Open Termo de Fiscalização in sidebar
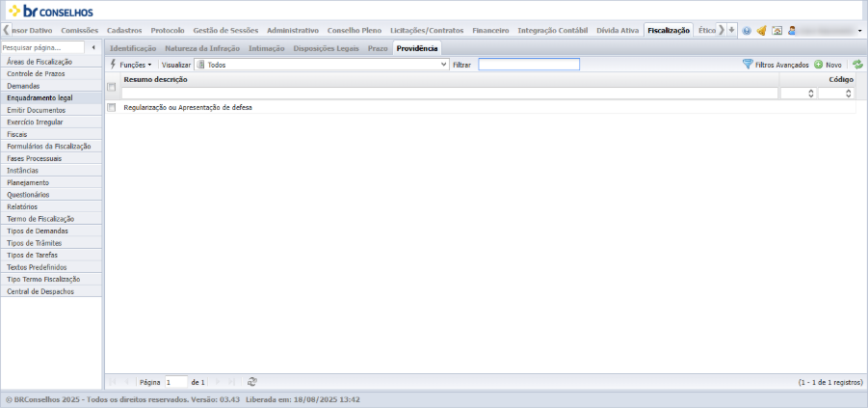868x408 pixels. pos(51,219)
